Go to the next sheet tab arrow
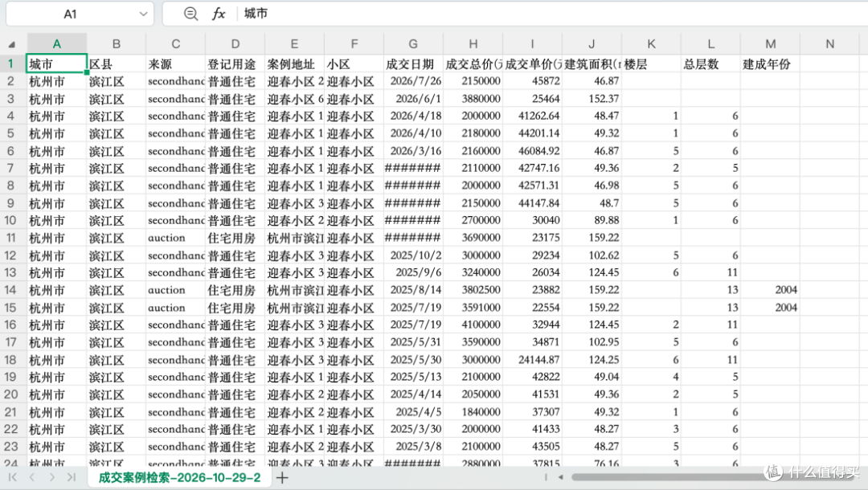868x490 pixels. 52,477
